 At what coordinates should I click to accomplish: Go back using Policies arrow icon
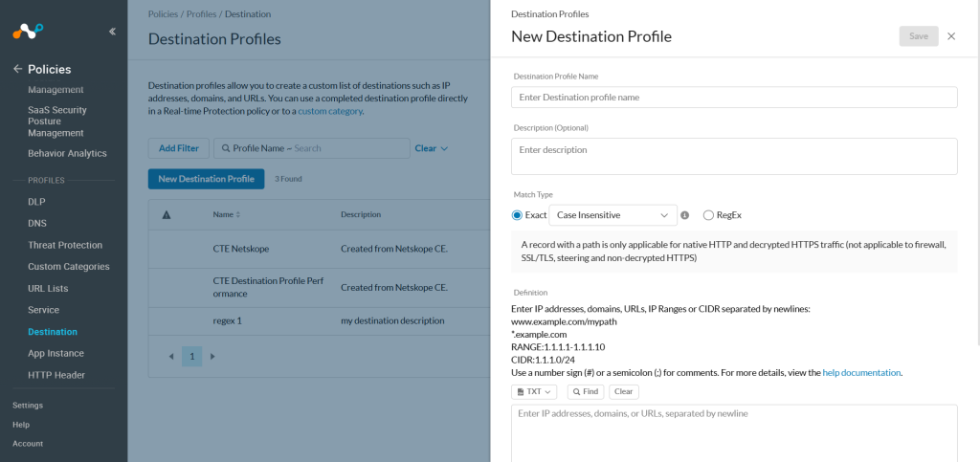tap(17, 69)
